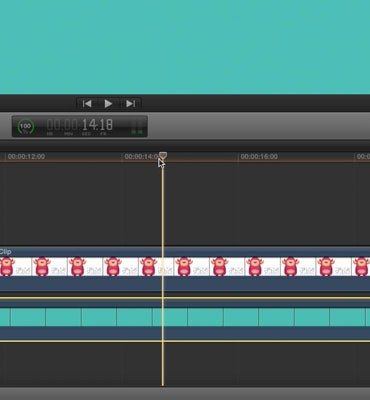Viewport: 370px width, 400px height.
Task: Jump to the previous edit point
Action: (87, 104)
